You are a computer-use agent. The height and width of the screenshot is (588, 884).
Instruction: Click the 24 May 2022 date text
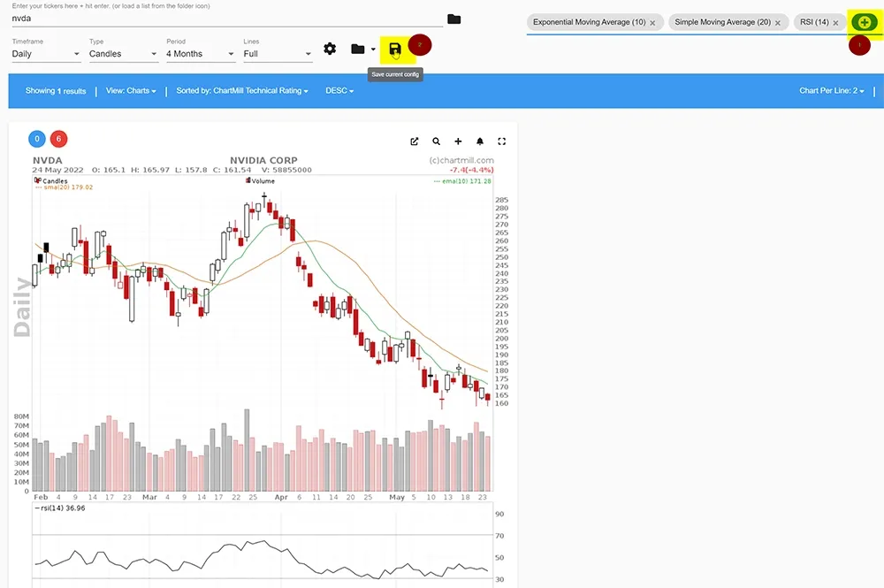[x=57, y=170]
